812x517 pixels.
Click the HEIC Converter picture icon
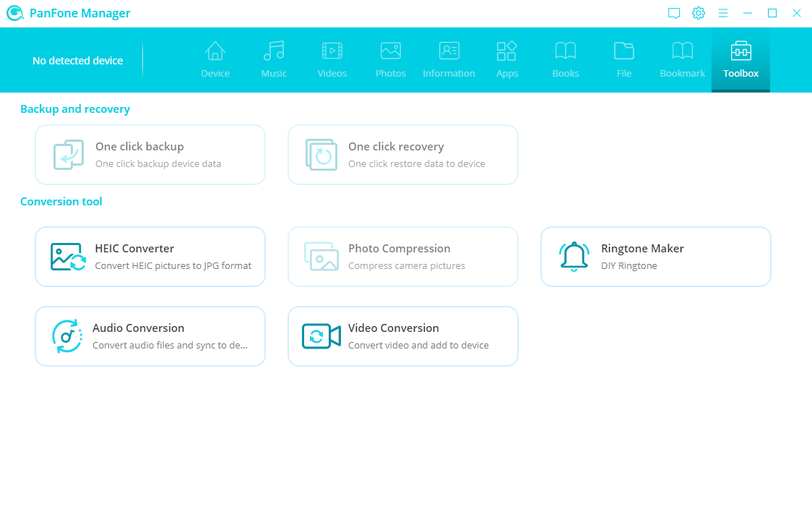(x=69, y=257)
